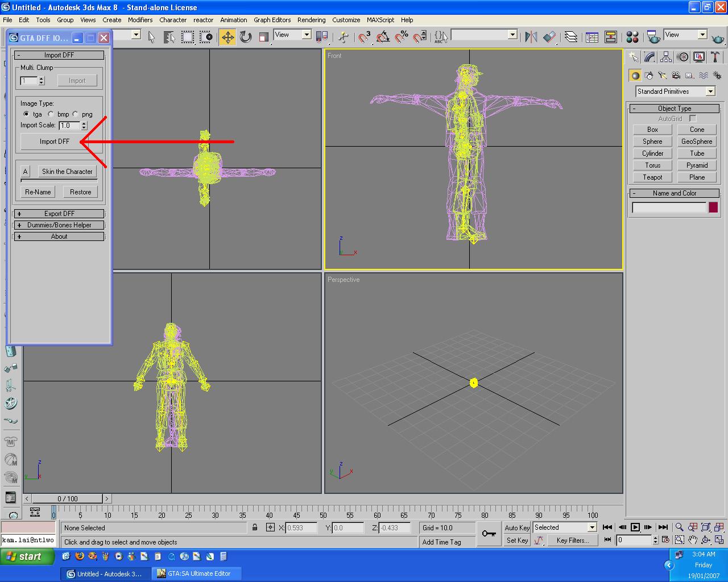Click the object color swatch
The image size is (728, 582).
point(713,207)
